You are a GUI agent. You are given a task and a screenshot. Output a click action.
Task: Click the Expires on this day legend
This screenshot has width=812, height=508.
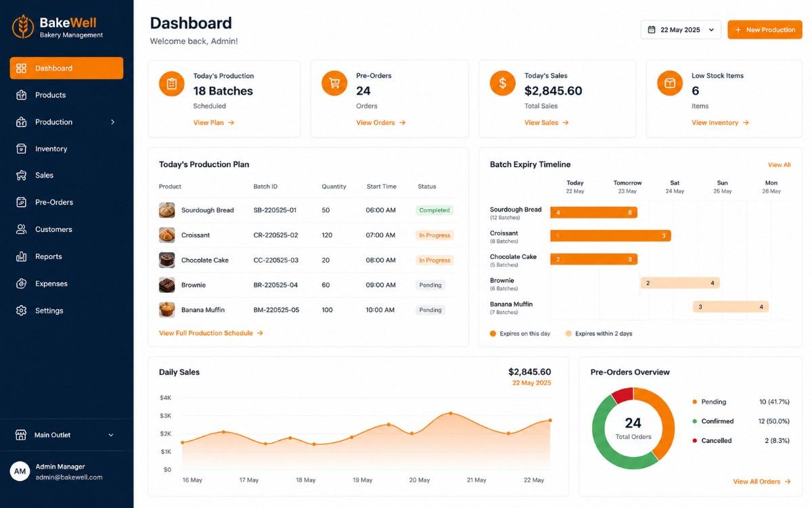(520, 333)
